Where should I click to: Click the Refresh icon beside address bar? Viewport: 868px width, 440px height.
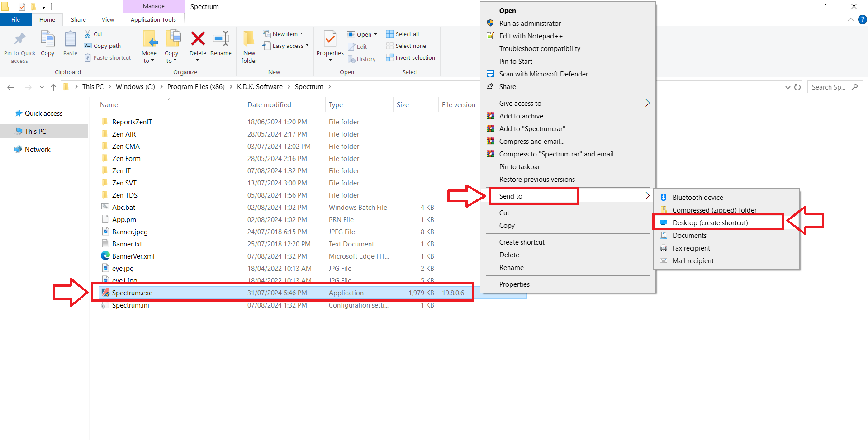797,87
